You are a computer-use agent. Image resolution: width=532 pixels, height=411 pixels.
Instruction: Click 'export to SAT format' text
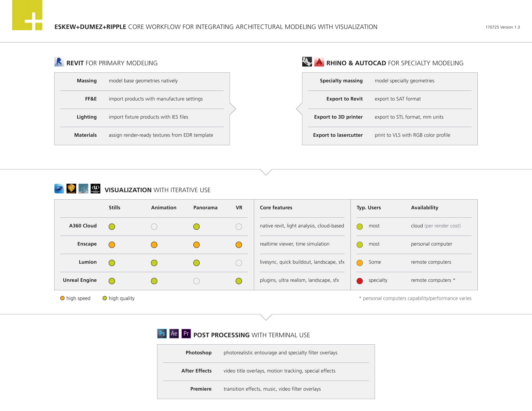398,99
